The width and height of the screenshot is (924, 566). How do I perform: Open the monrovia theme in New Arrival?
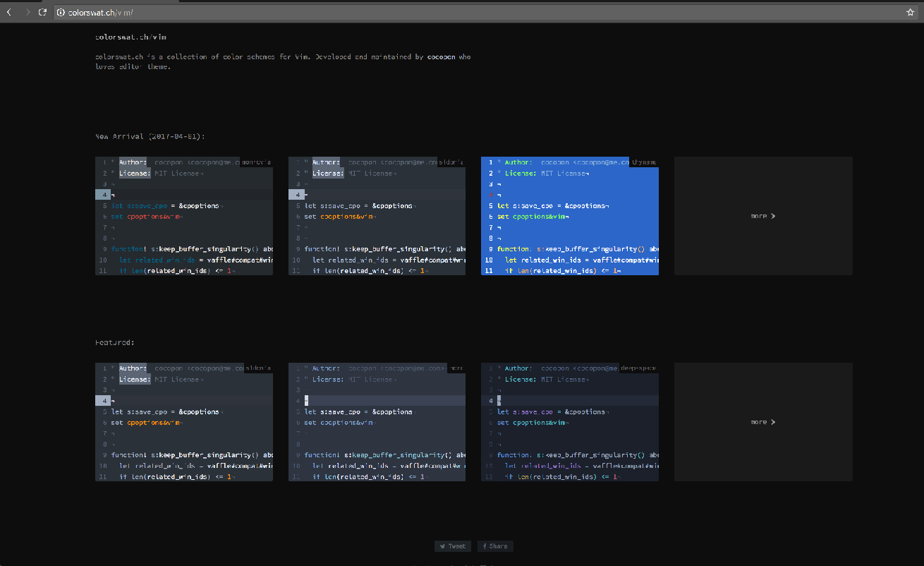pyautogui.click(x=184, y=216)
